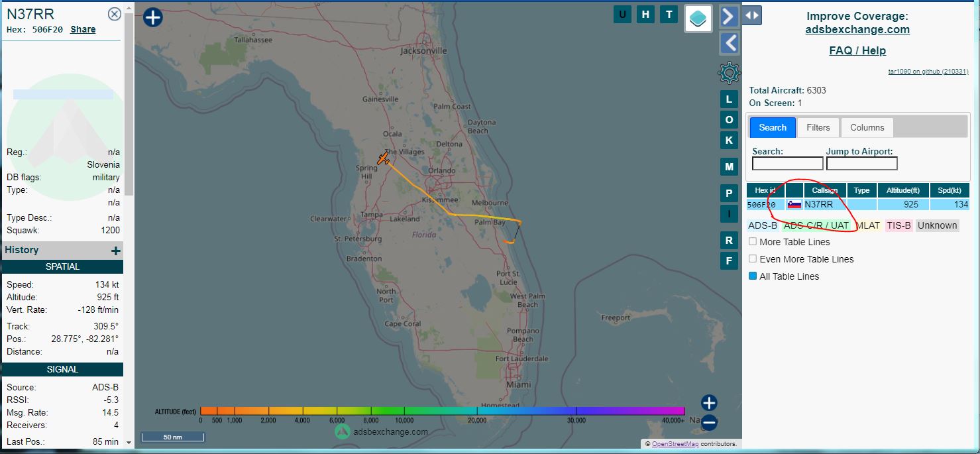Zoom out the map
The height and width of the screenshot is (454, 980).
(709, 422)
